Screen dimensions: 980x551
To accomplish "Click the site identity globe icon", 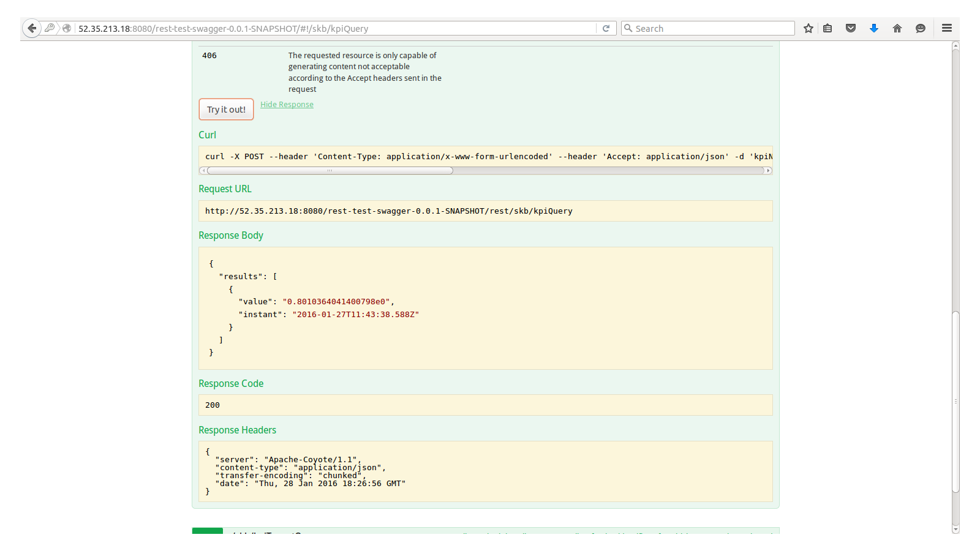I will (x=67, y=28).
